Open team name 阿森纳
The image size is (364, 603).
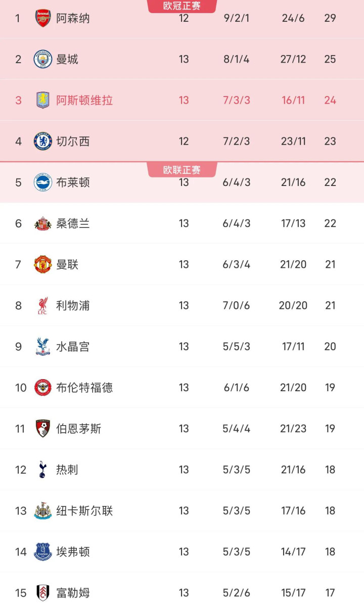[73, 18]
